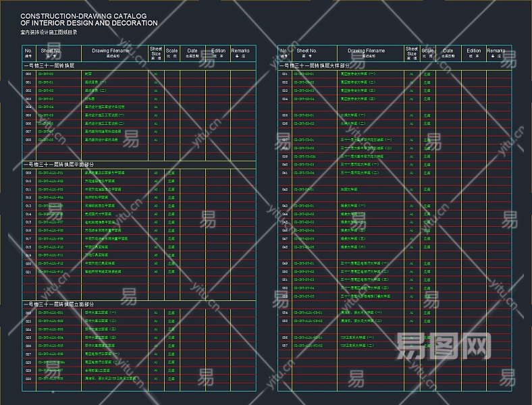This screenshot has width=532, height=405.
Task: Click section heading 一号楼三十一层转换层立面部分
Action: 65,304
